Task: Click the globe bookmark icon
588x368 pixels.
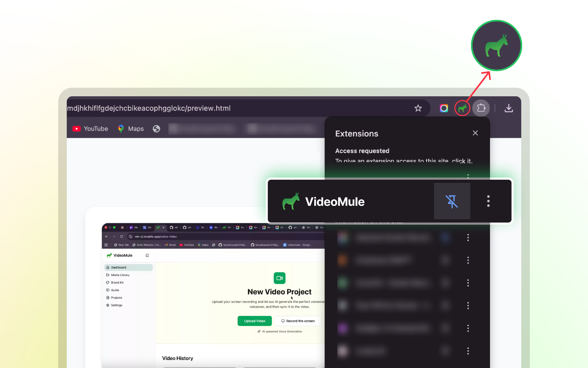Action: pyautogui.click(x=156, y=129)
